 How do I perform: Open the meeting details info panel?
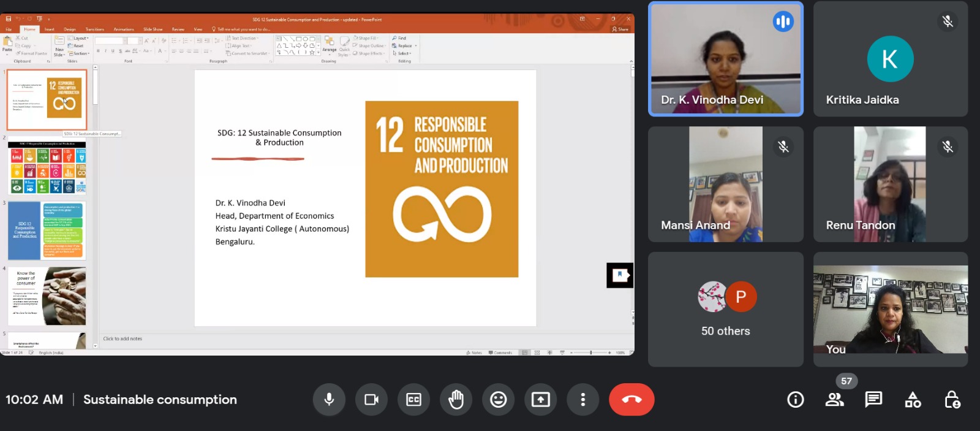coord(795,400)
